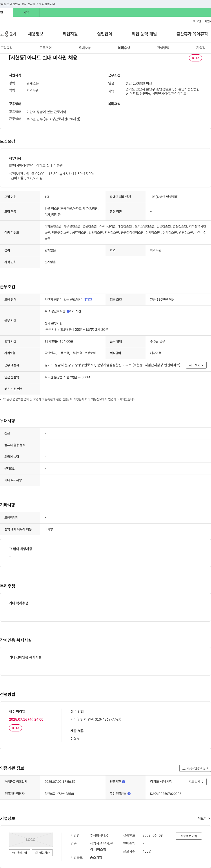Block viewing via 열람차단 button

(x=42, y=853)
